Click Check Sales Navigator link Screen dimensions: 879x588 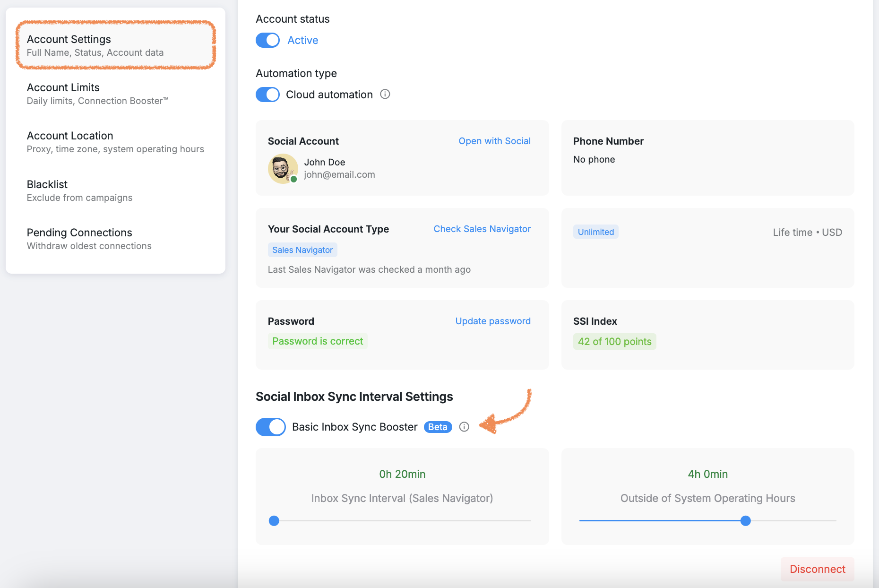point(482,229)
